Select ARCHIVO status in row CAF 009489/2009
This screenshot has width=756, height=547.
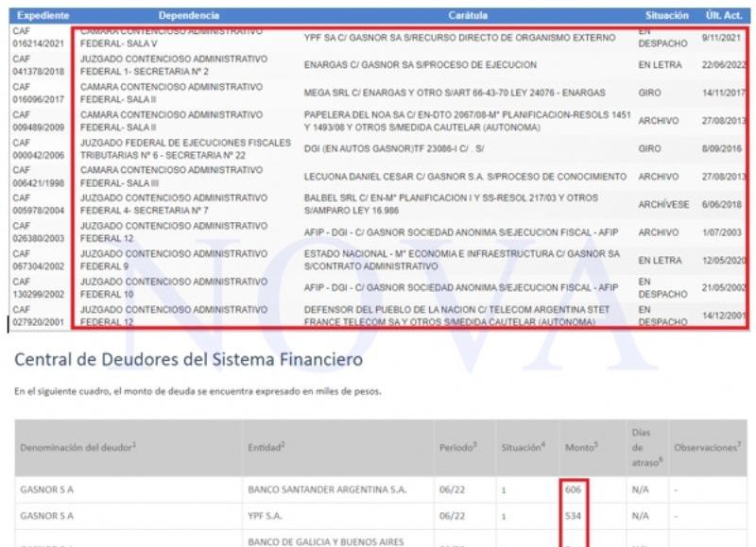click(x=658, y=121)
